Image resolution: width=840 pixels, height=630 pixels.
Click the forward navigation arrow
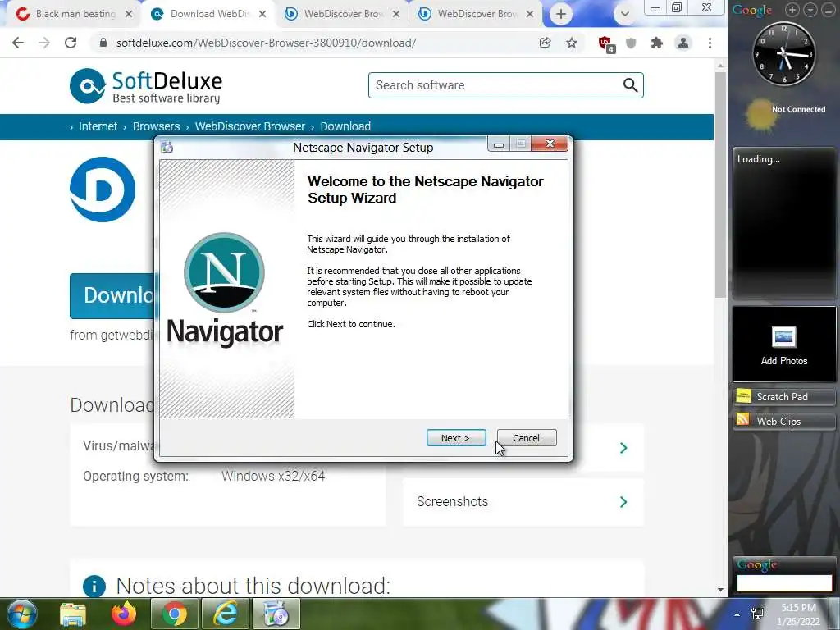click(44, 43)
